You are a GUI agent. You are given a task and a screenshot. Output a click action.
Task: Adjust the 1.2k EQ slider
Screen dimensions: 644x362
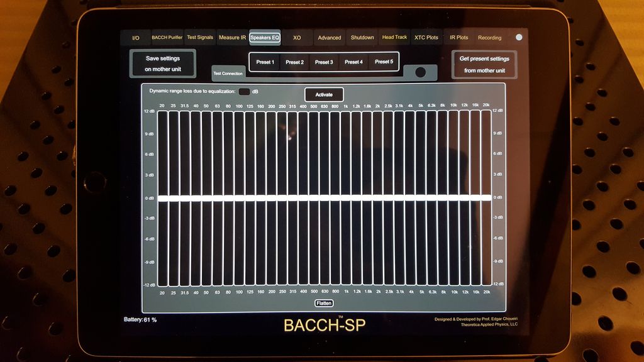(x=357, y=198)
